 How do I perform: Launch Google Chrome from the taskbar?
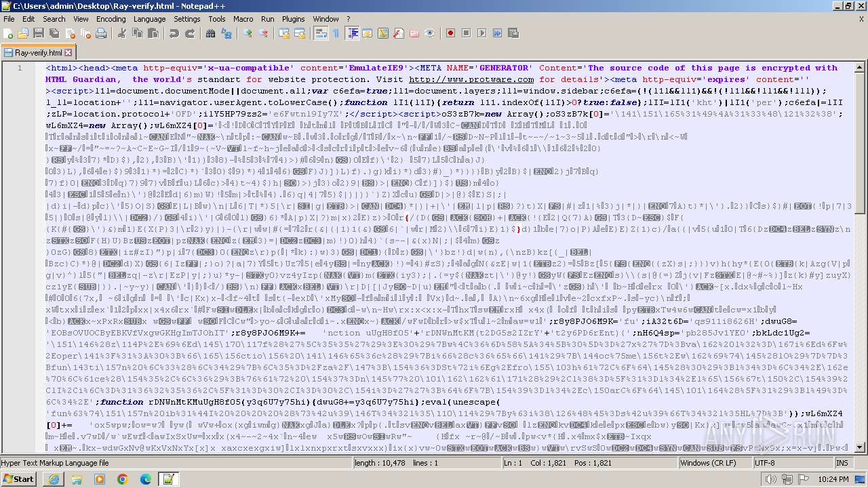(x=122, y=479)
